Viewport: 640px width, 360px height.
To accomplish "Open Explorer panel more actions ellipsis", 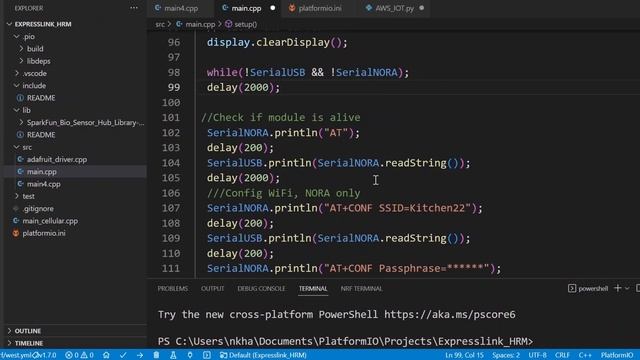I will (x=134, y=8).
